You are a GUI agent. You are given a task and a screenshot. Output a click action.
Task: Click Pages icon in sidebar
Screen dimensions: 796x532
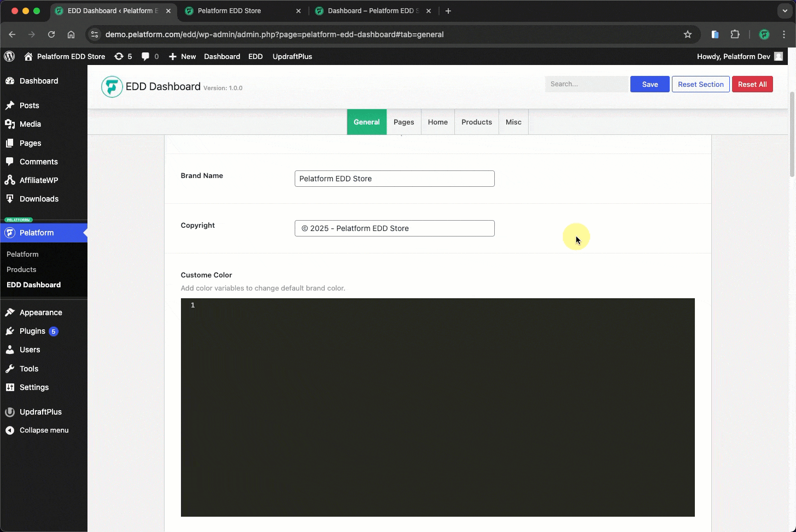pos(10,143)
